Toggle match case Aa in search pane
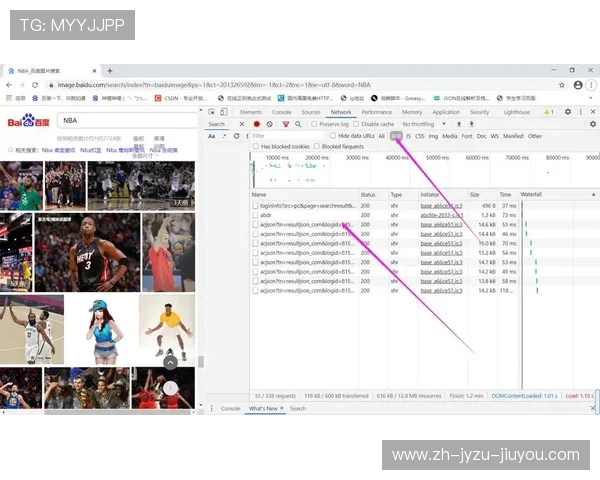 [211, 136]
